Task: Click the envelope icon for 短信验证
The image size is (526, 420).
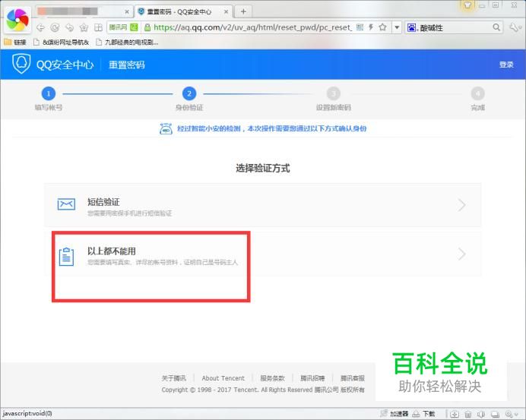Action: [x=66, y=204]
